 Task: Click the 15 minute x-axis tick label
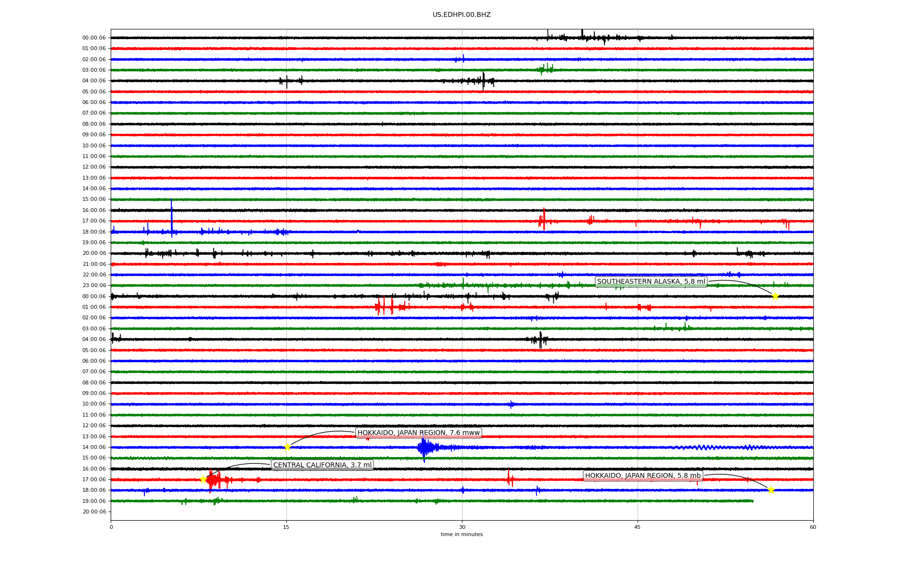[x=286, y=527]
